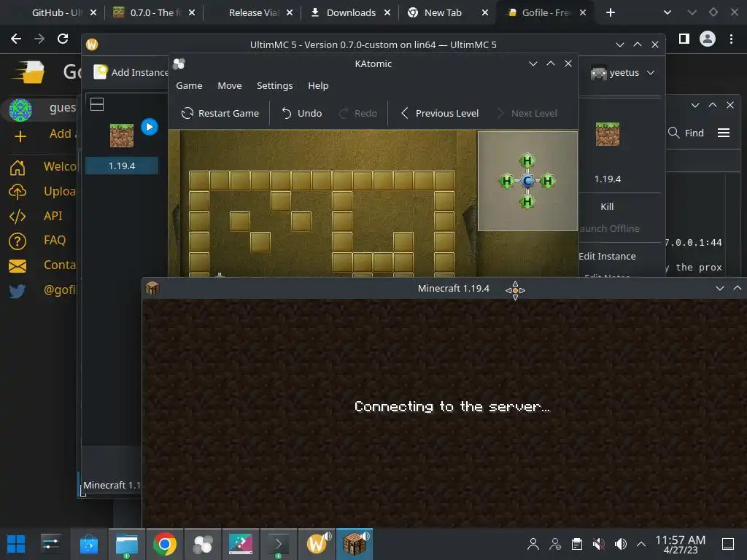Click Edit Instance in UltimMC sidebar

[608, 256]
